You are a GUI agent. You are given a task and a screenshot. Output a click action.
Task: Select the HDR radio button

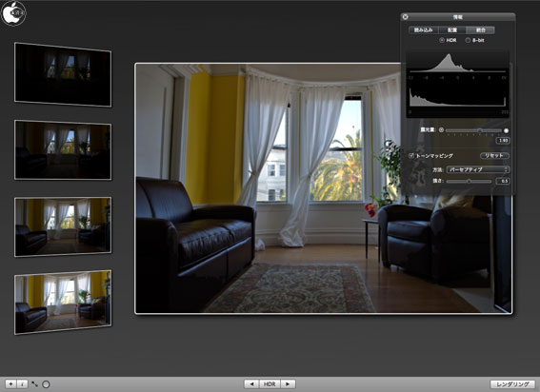point(442,40)
